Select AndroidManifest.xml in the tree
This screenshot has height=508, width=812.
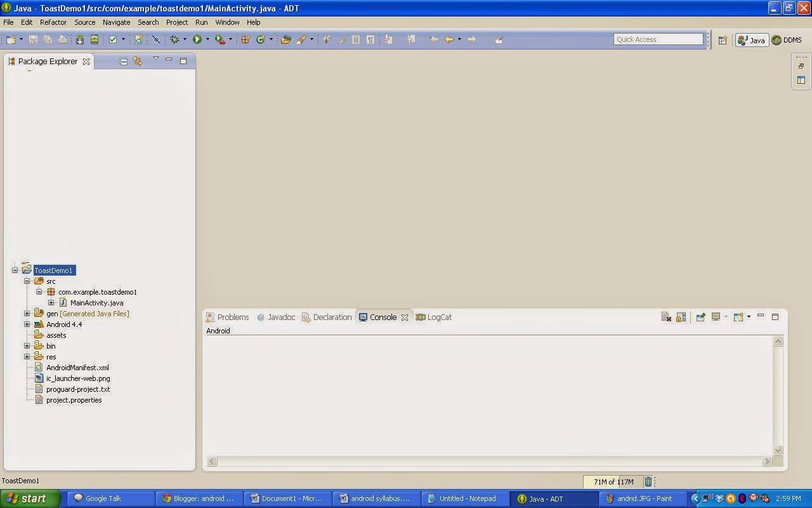77,368
